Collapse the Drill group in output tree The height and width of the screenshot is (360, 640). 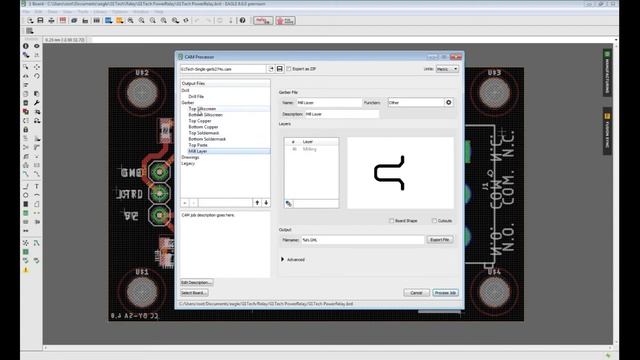point(185,90)
